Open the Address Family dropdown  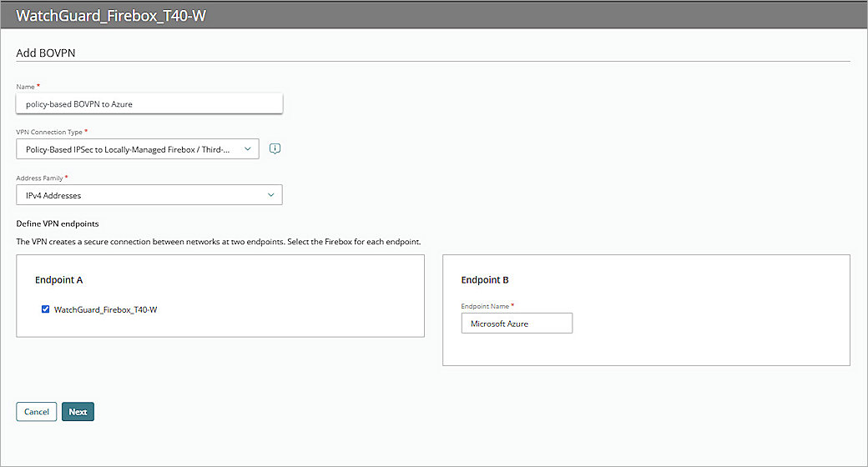pyautogui.click(x=149, y=195)
